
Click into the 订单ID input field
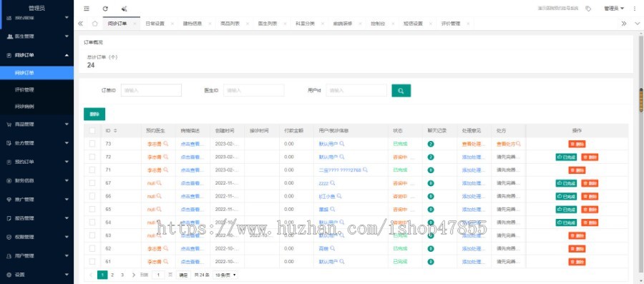151,90
